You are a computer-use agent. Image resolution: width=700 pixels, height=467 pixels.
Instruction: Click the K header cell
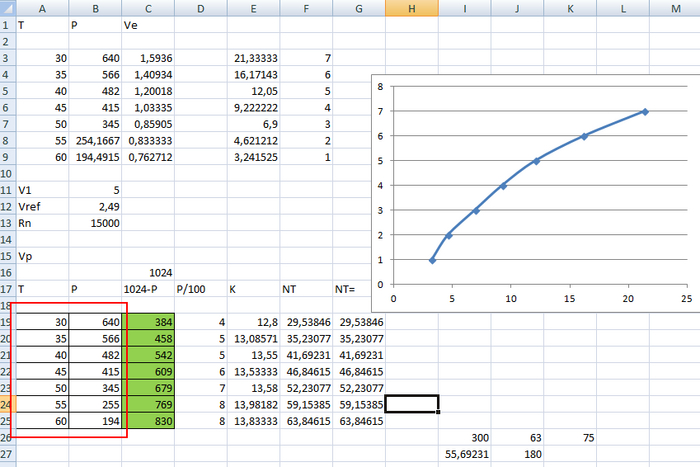[253, 289]
